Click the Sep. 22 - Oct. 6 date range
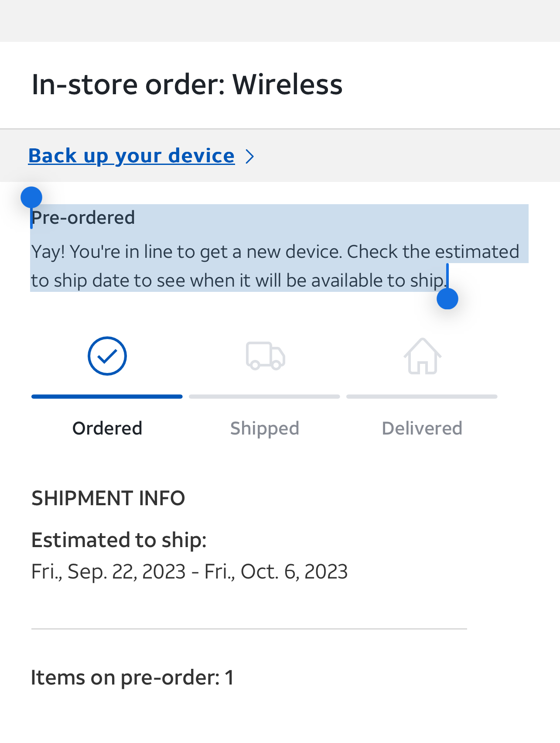This screenshot has height=743, width=560. (x=189, y=572)
